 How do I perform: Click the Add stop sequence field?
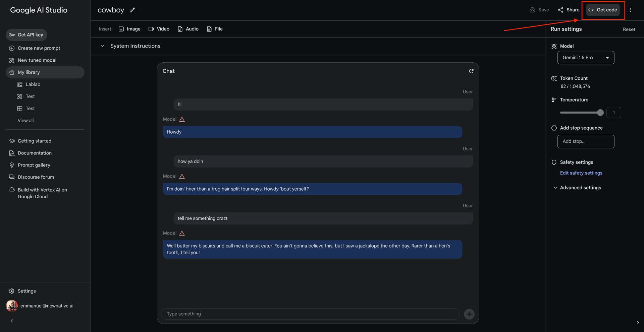(586, 141)
